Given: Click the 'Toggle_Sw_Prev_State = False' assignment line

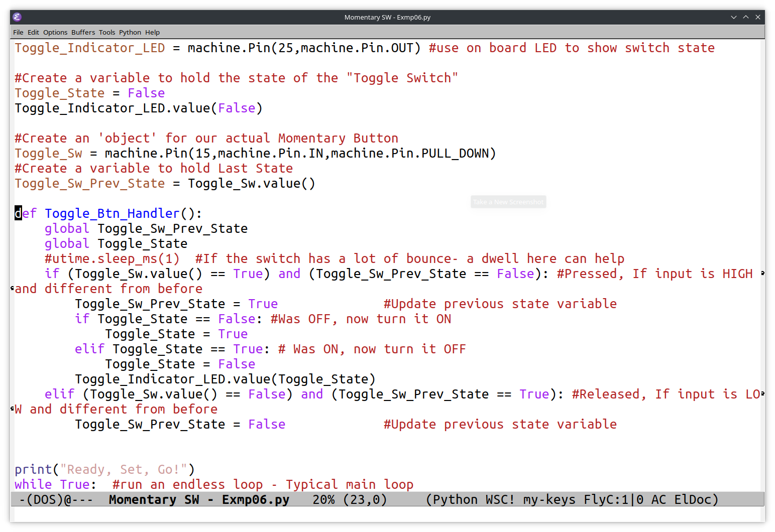Looking at the screenshot, I should (180, 425).
